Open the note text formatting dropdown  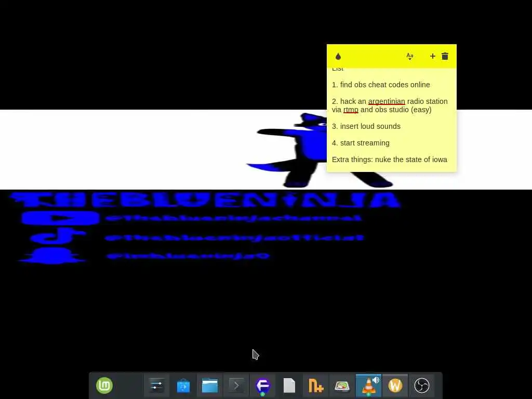click(410, 56)
